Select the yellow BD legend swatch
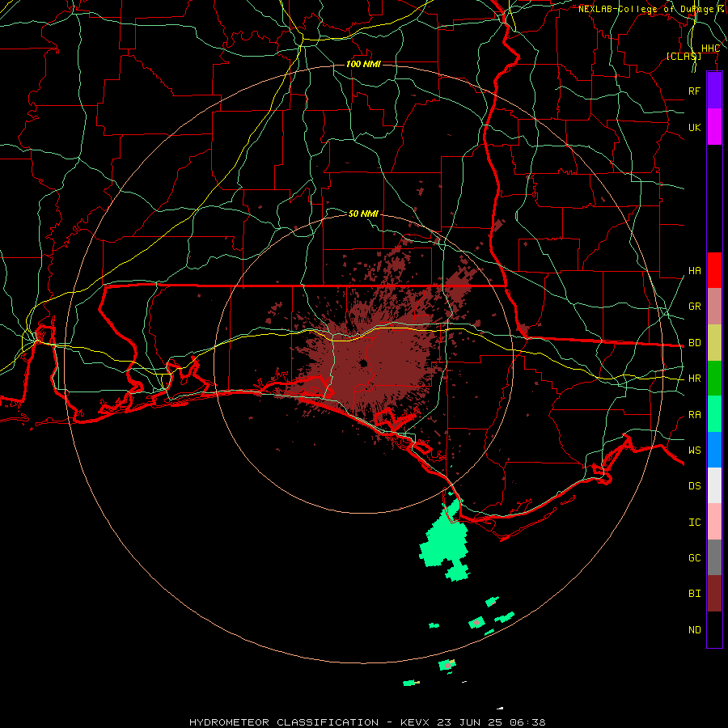Screen dimensions: 728x728 tap(714, 343)
